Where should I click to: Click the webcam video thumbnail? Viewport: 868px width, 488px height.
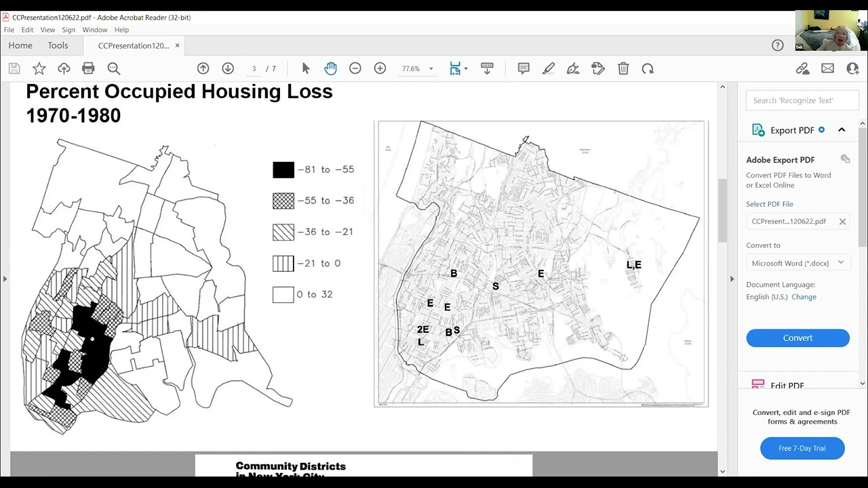[830, 30]
